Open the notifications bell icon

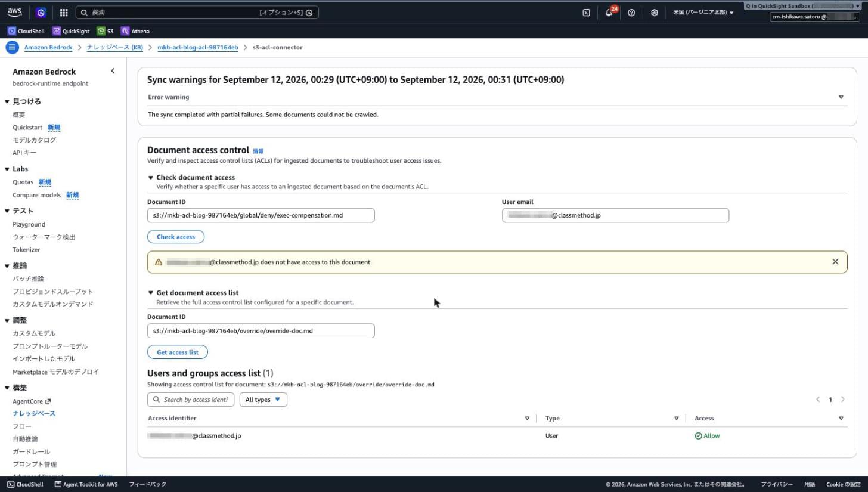tap(609, 13)
